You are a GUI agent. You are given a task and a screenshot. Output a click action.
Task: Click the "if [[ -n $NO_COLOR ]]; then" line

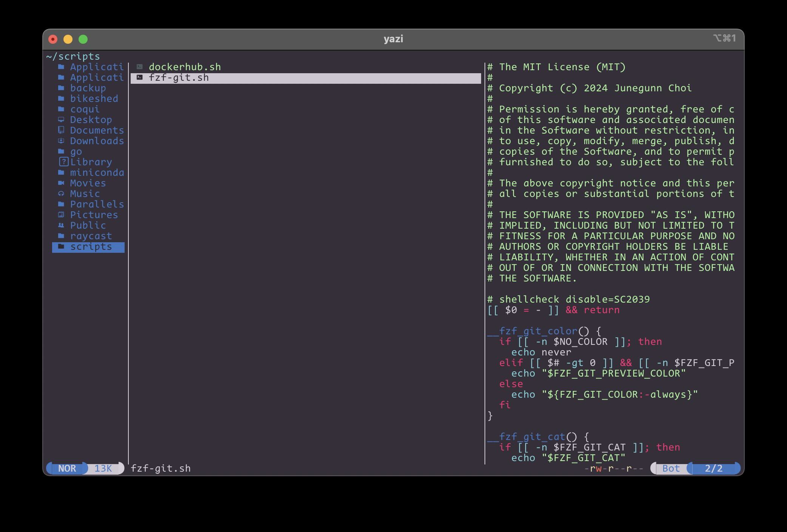(x=580, y=342)
